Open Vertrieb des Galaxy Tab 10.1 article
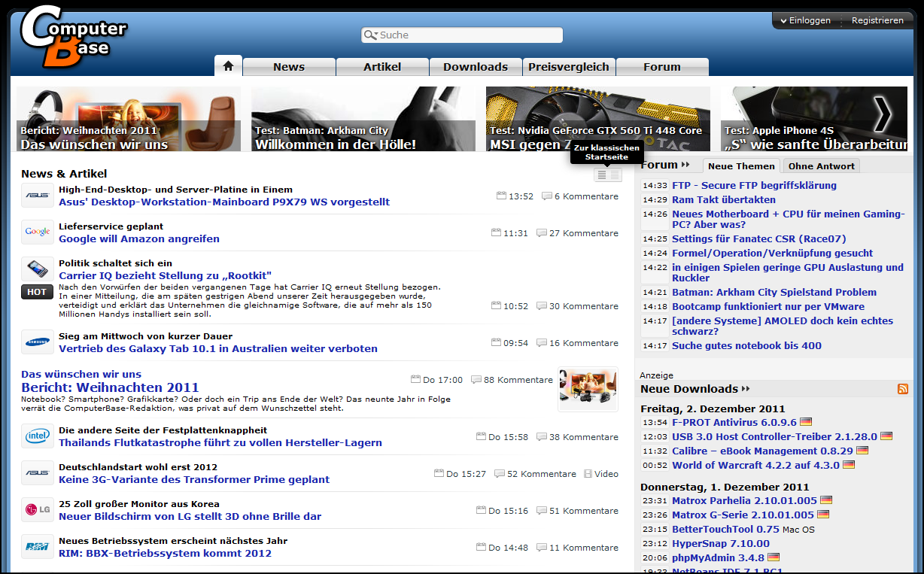 pyautogui.click(x=218, y=348)
